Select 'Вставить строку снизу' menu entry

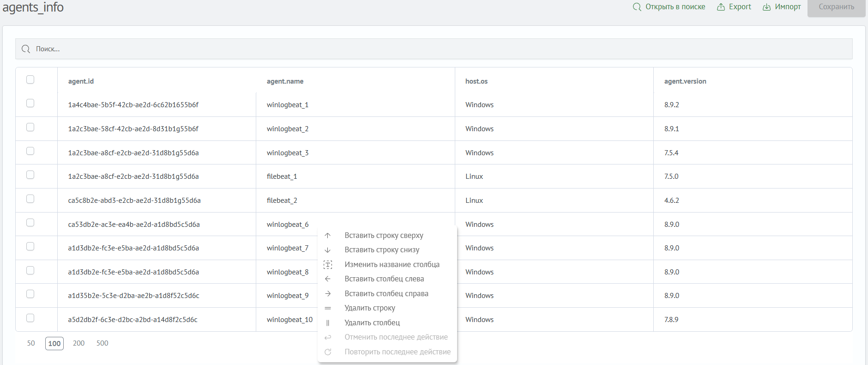[382, 250]
